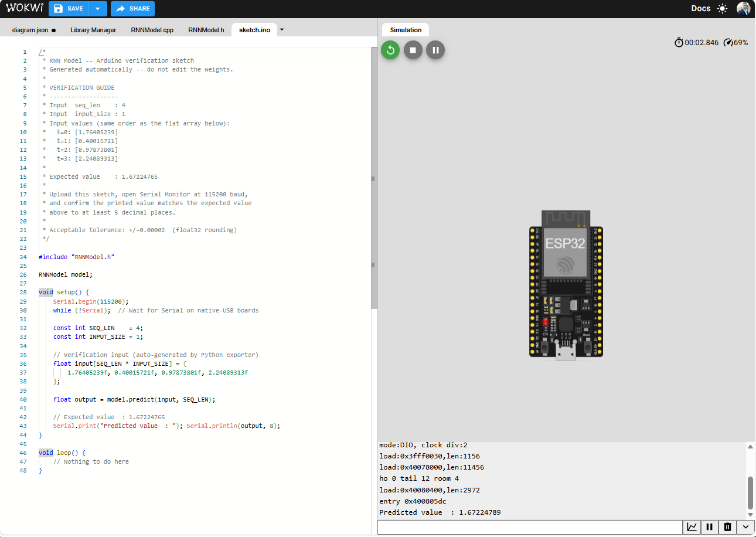Restart the simulation with green button
Viewport: 756px width, 537px height.
pyautogui.click(x=390, y=50)
